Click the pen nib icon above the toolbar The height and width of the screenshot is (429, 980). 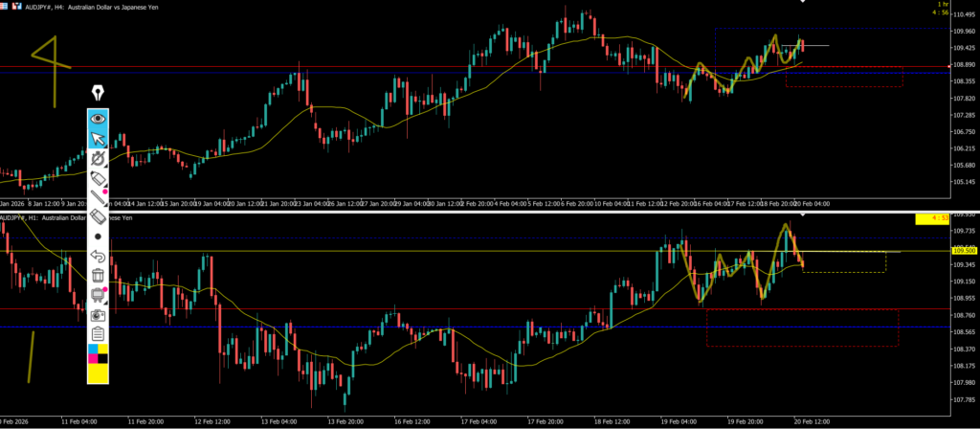[98, 93]
